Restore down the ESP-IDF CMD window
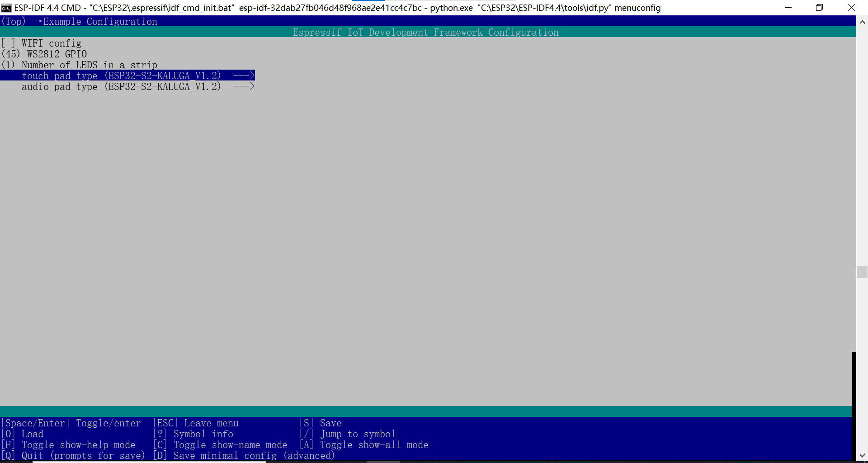Image resolution: width=868 pixels, height=463 pixels. (x=819, y=8)
